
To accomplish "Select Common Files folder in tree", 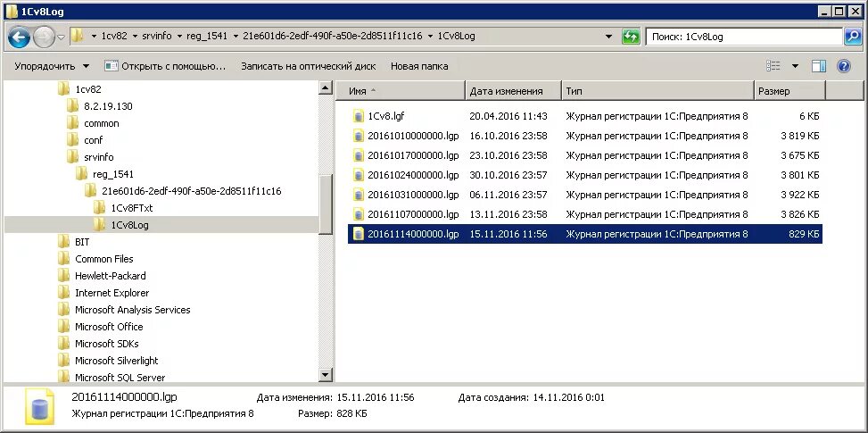I will coord(104,259).
